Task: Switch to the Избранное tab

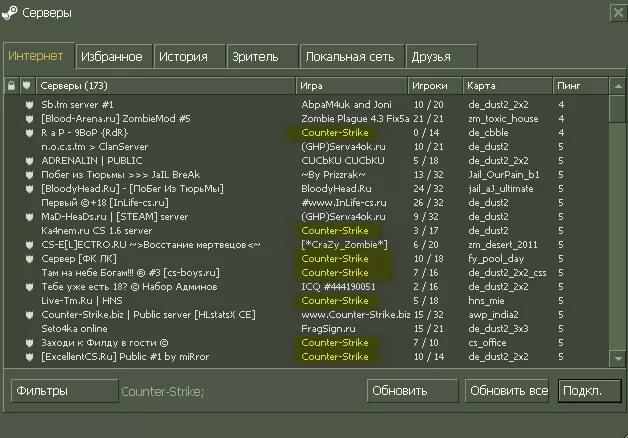Action: tap(114, 57)
